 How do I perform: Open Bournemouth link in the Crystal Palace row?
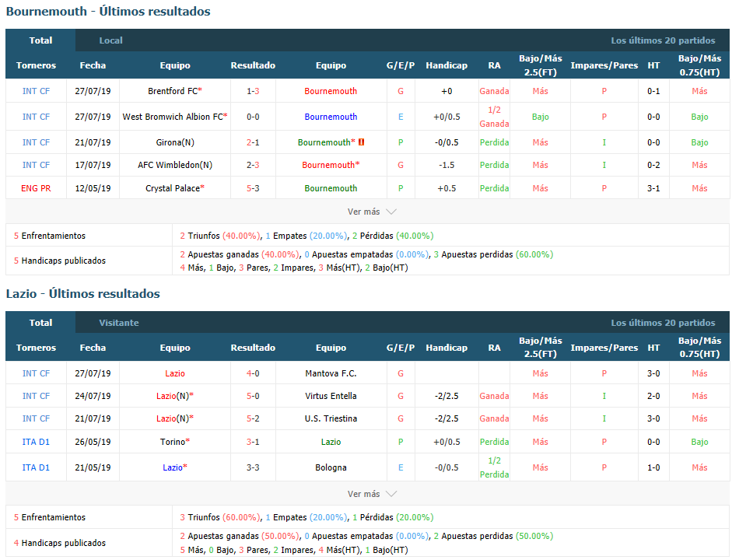[331, 188]
